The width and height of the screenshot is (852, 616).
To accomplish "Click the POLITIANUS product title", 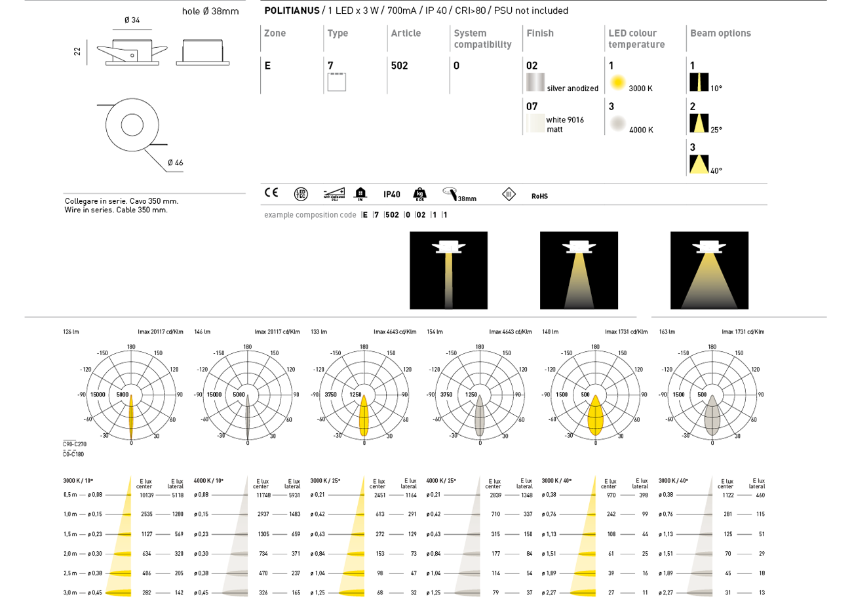I will click(292, 10).
